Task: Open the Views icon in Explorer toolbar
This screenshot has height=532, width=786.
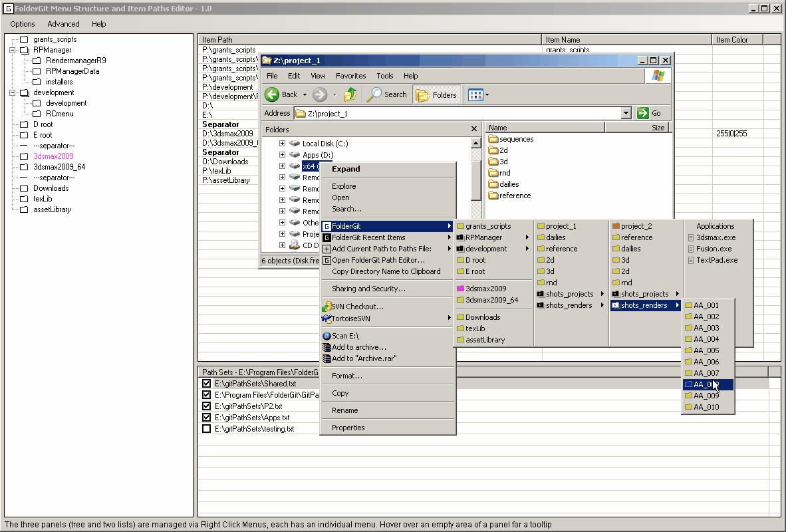Action: 475,94
